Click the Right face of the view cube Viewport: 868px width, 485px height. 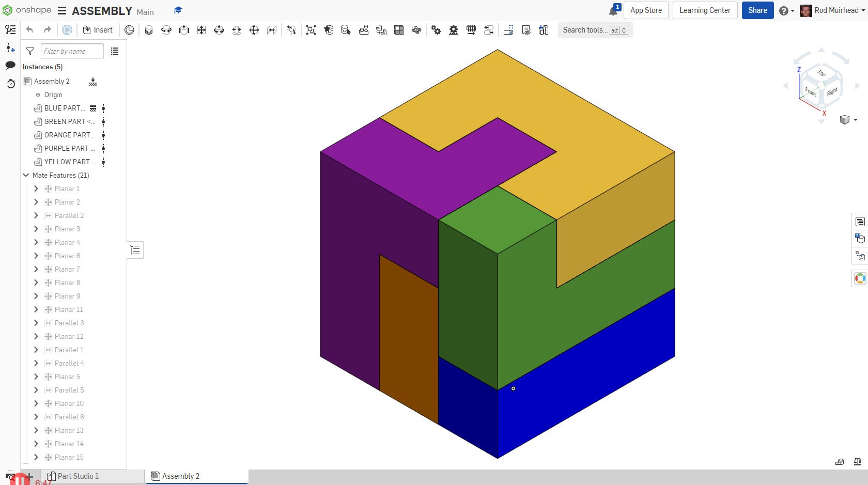pyautogui.click(x=831, y=92)
